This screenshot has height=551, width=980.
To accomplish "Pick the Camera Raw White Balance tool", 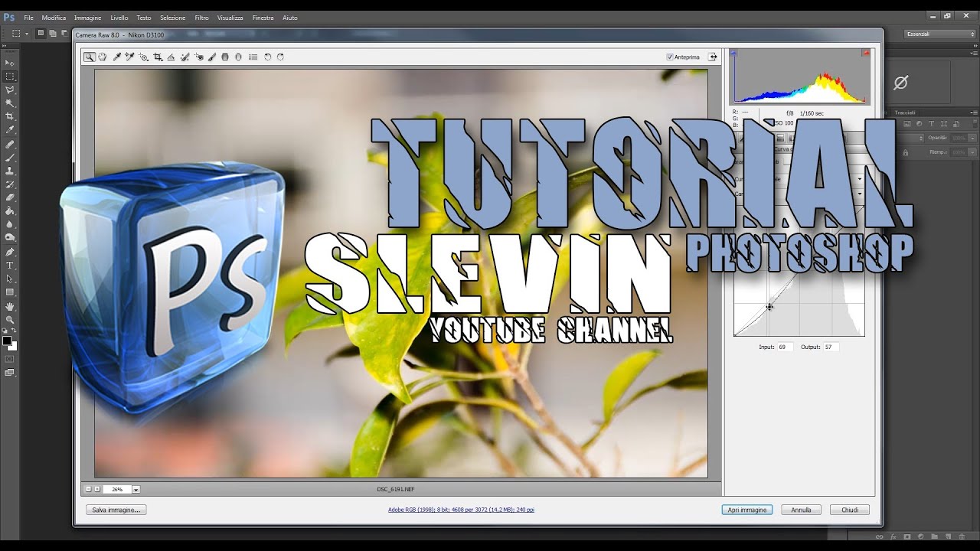I will pos(116,57).
